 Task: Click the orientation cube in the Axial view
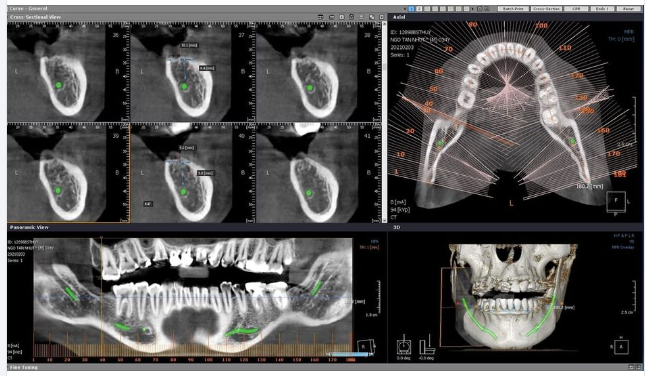(616, 202)
